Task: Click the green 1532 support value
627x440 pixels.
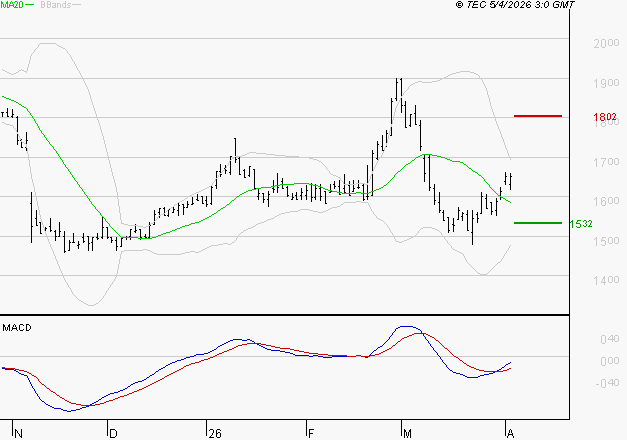Action: 581,224
